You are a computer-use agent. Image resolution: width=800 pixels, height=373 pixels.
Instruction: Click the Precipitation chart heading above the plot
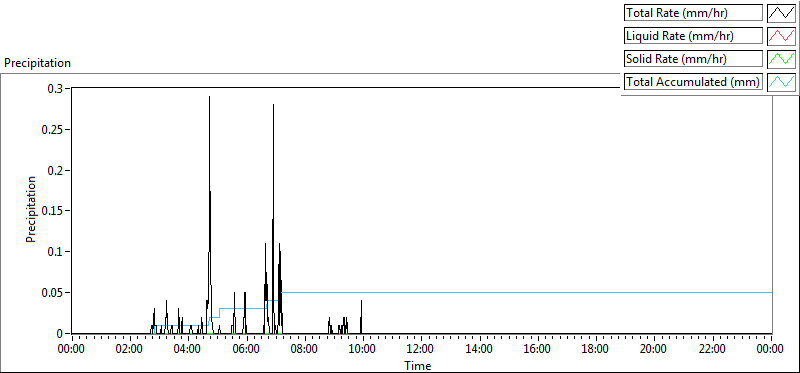click(37, 63)
